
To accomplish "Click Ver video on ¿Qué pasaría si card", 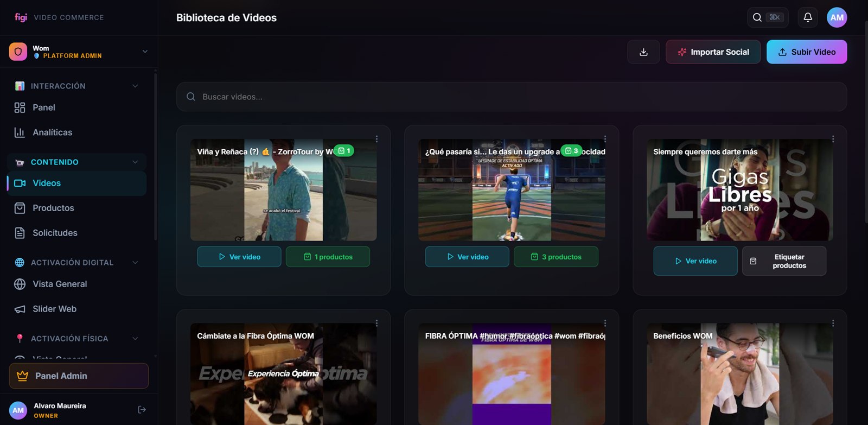I will coord(467,257).
